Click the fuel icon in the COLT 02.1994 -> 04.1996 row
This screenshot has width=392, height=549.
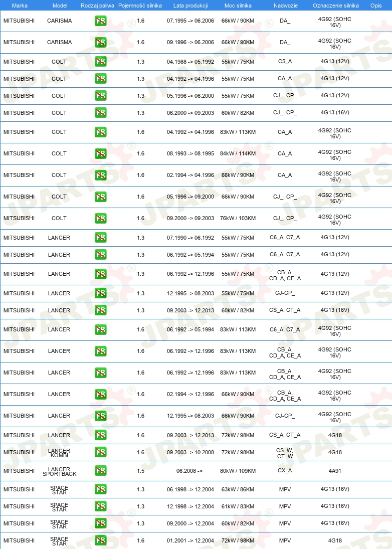coord(100,175)
